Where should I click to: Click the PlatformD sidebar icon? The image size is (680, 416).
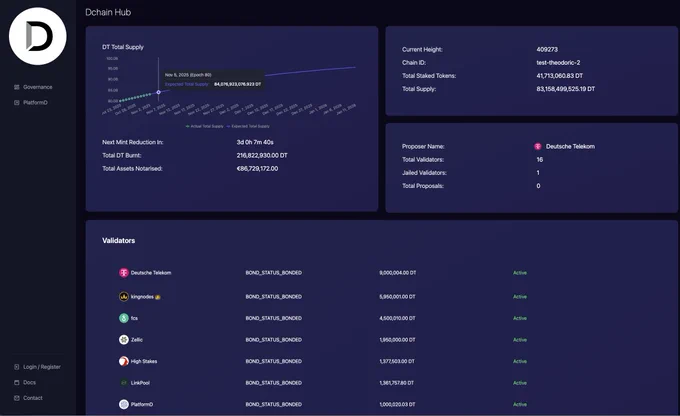click(x=16, y=103)
